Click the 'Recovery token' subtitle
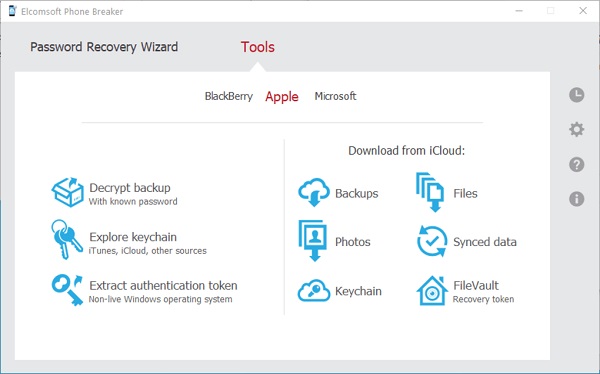Image resolution: width=600 pixels, height=374 pixels. pyautogui.click(x=483, y=299)
